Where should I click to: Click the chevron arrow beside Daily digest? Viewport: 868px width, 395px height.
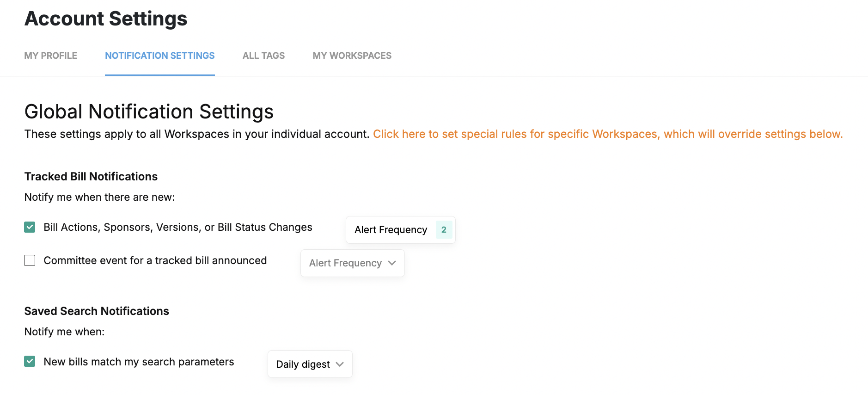tap(340, 364)
